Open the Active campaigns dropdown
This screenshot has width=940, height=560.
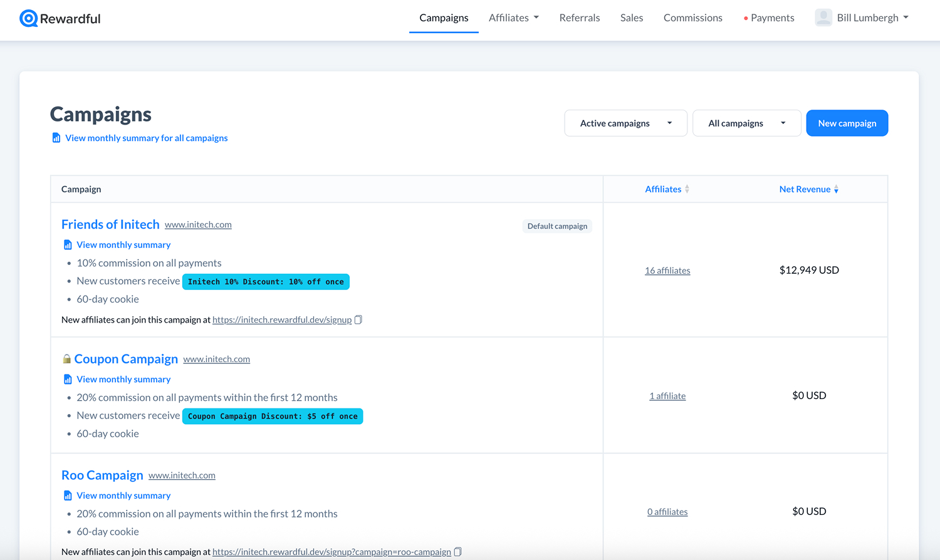click(x=625, y=123)
